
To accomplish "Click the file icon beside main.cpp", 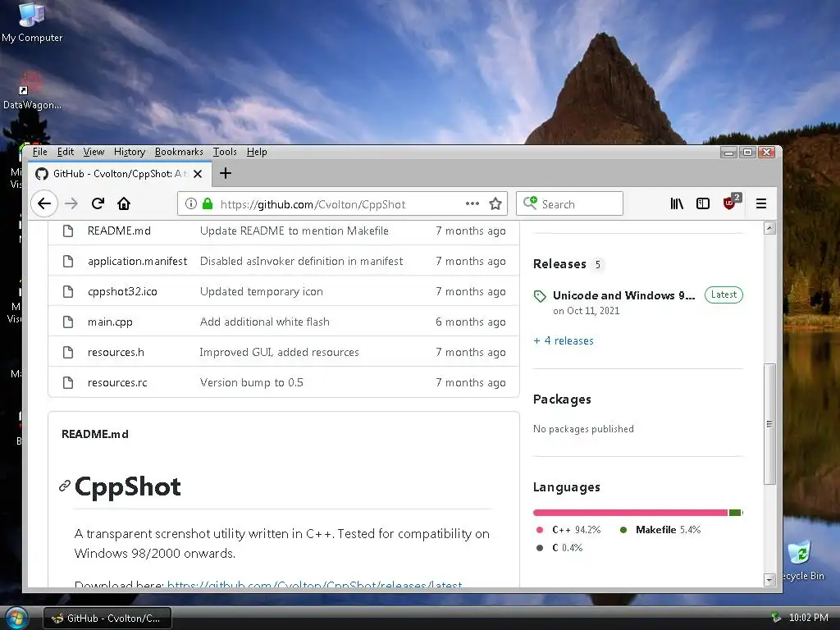I will pos(68,322).
